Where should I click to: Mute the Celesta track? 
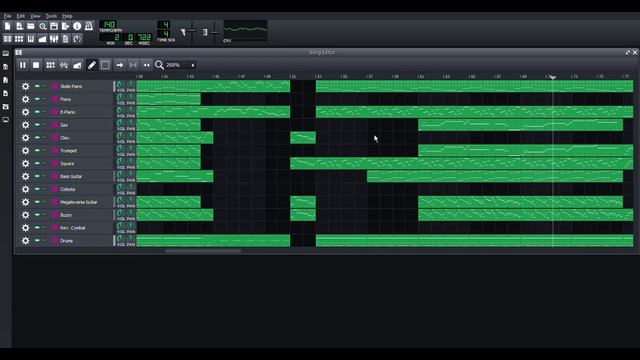coord(37,189)
